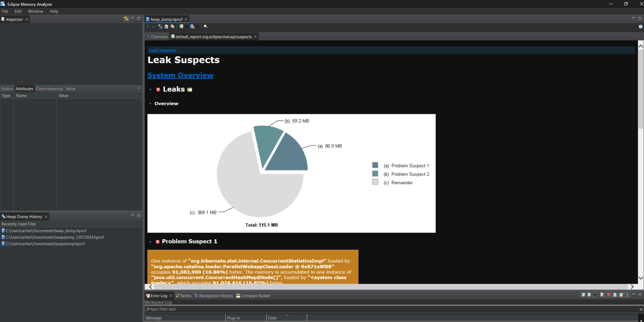Open the Navigation History tab

(214, 296)
